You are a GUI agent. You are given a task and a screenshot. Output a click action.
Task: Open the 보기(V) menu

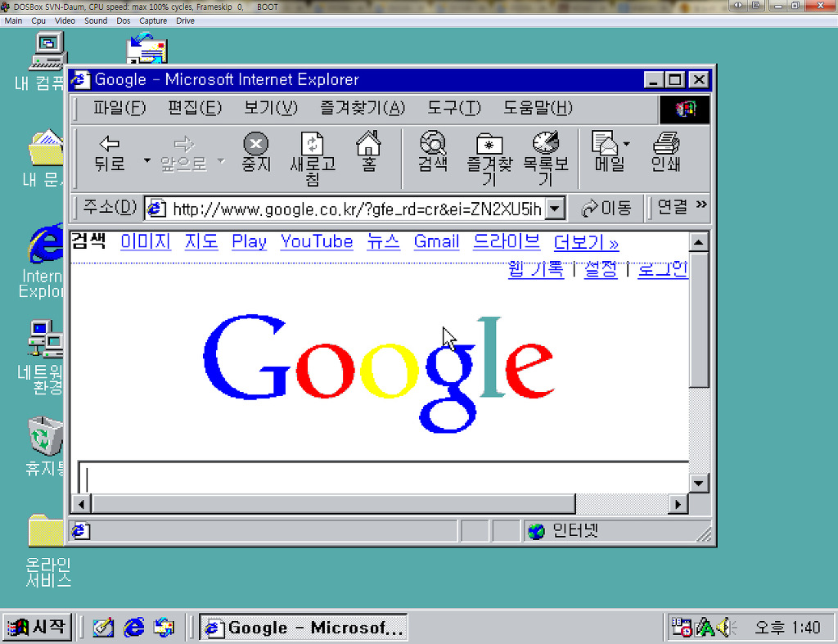tap(270, 108)
